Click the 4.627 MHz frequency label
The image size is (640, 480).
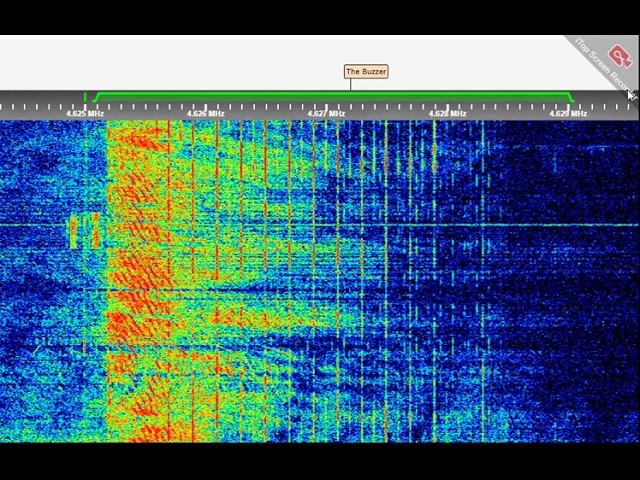tap(327, 113)
